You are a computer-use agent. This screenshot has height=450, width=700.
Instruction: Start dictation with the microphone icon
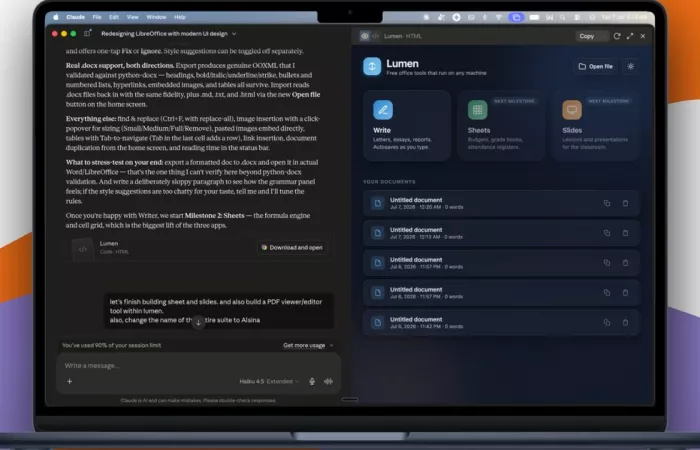(312, 381)
